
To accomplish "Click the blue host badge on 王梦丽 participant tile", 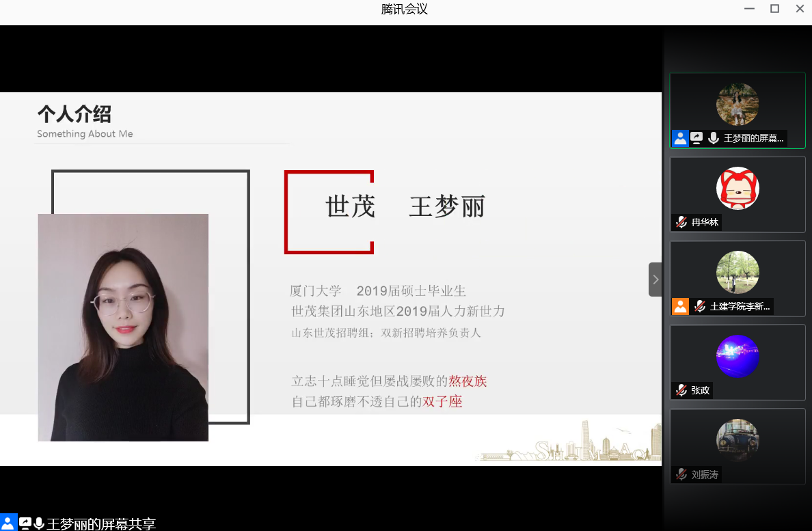I will (x=680, y=138).
